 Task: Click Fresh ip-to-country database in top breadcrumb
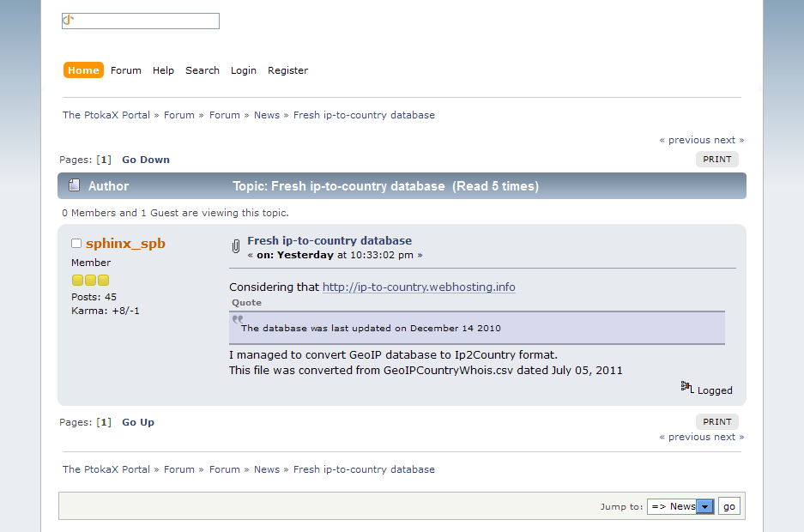click(364, 115)
